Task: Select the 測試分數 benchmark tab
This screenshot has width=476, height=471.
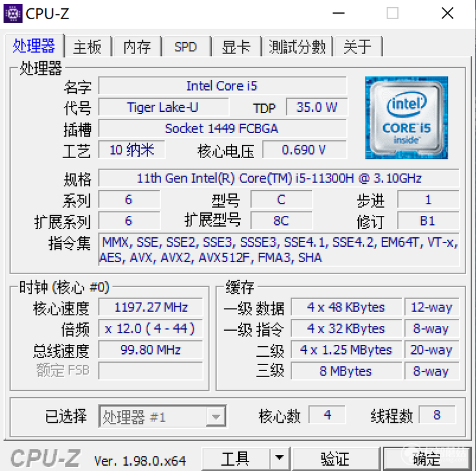Action: click(297, 47)
